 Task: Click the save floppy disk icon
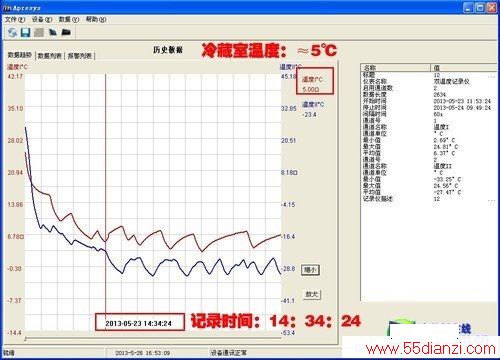click(x=26, y=32)
